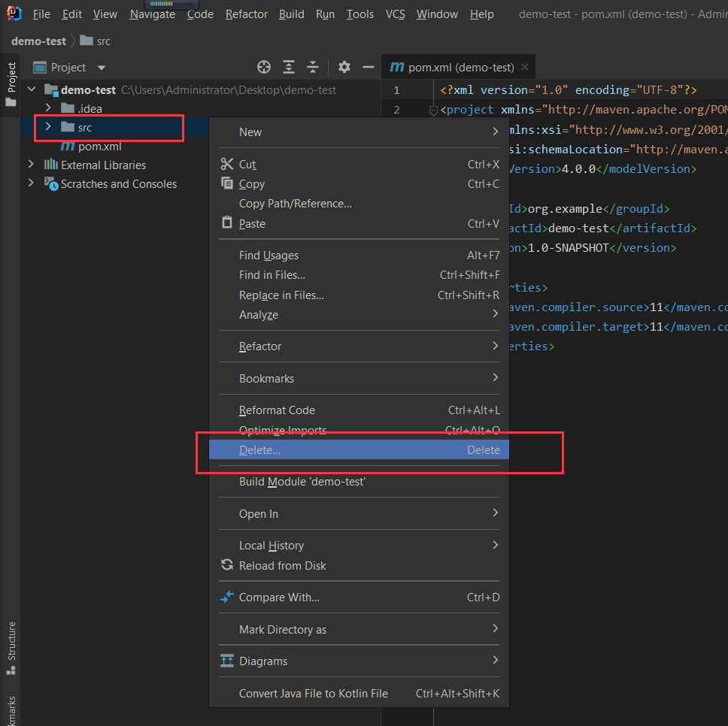Open the Local History submenu
The width and height of the screenshot is (728, 726).
359,545
